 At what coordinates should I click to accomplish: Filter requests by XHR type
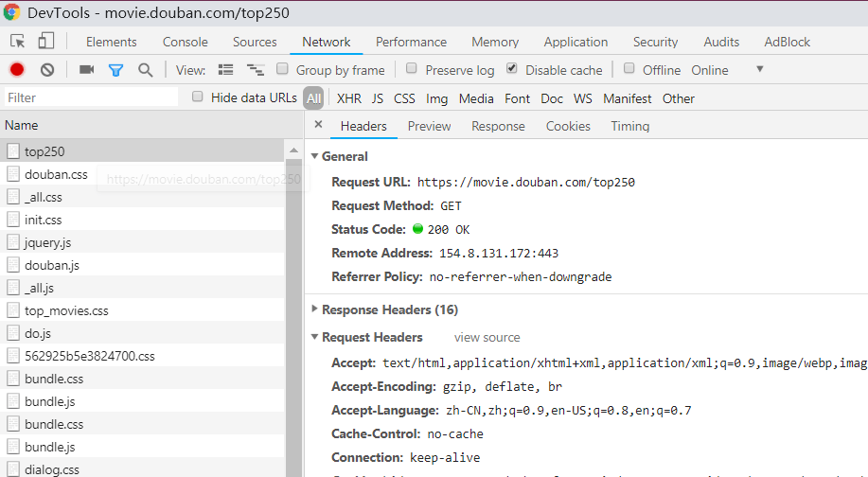(348, 98)
